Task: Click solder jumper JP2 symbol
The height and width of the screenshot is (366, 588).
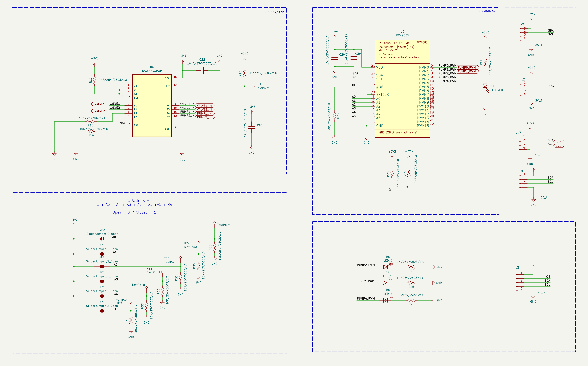Action: click(102, 239)
